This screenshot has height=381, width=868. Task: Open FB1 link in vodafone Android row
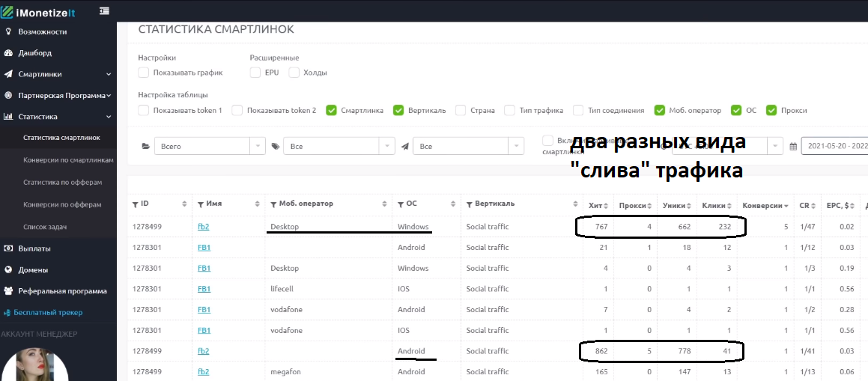point(204,310)
